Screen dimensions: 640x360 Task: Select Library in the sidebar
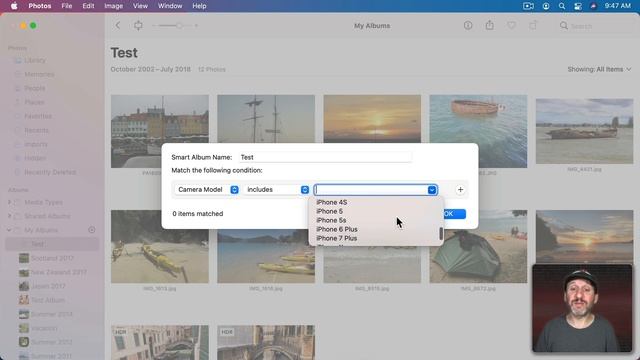point(35,60)
